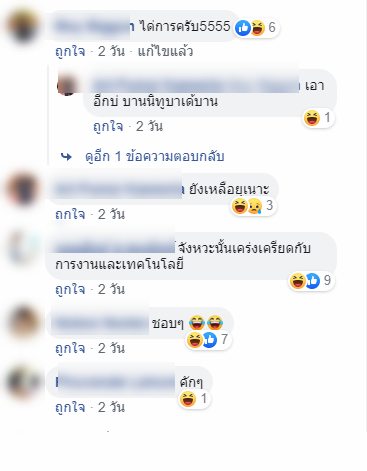
Task: Click ถูกใจ under ยังเหลือยุเนาะ comment
Action: [70, 214]
